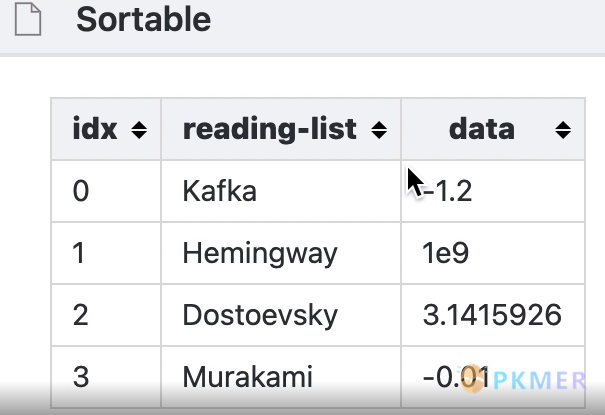
Task: Select idx cell containing 0
Action: [x=106, y=191]
